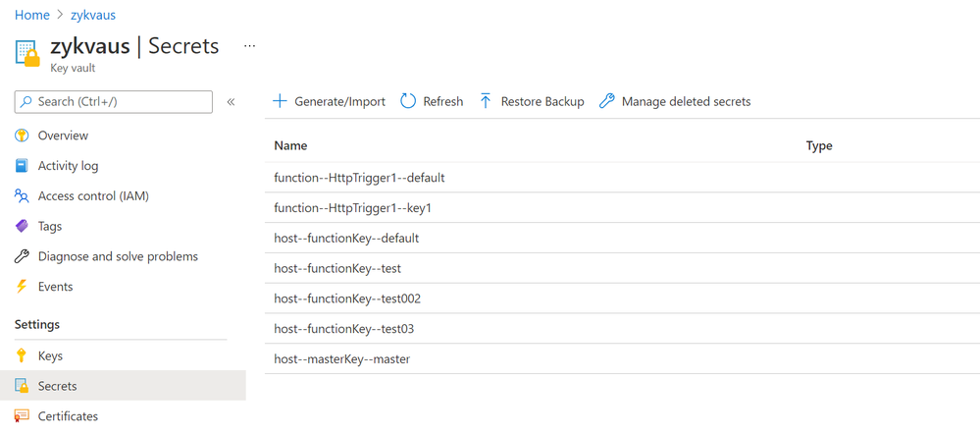This screenshot has width=980, height=435.
Task: Open Manage deleted secrets
Action: (674, 101)
